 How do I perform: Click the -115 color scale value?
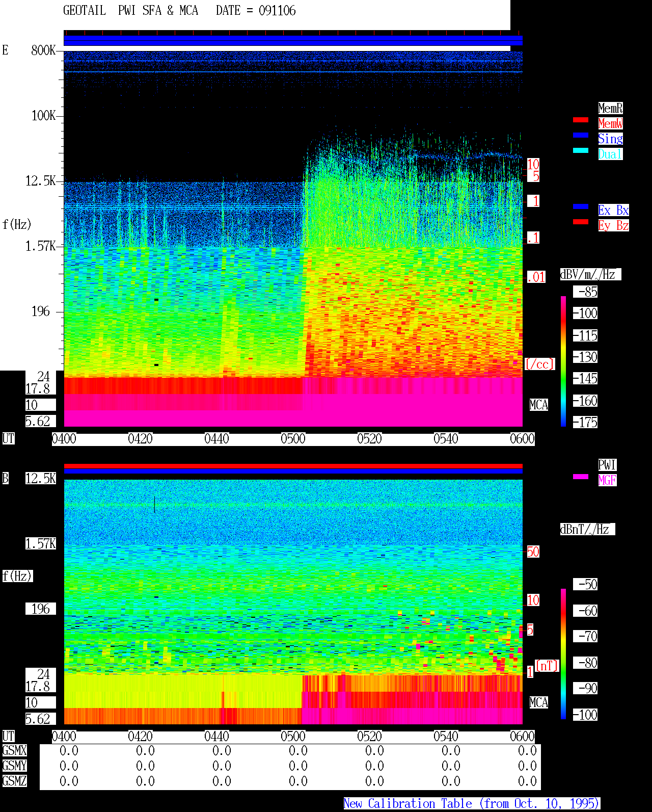click(x=585, y=335)
